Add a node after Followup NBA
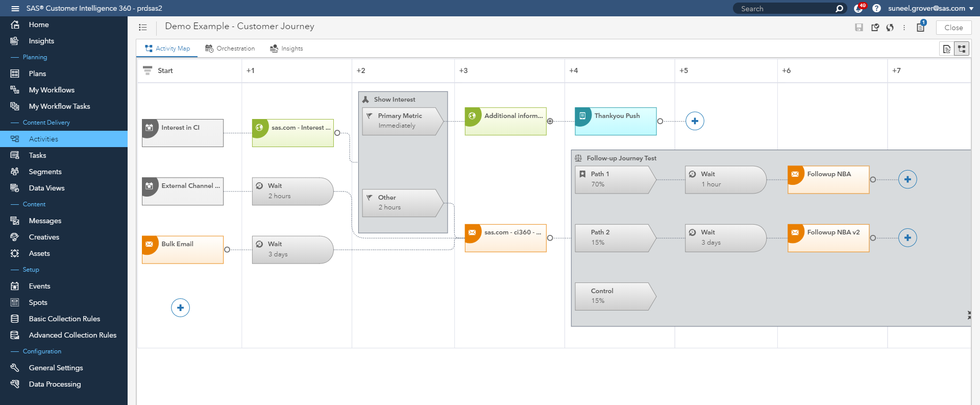 point(908,179)
